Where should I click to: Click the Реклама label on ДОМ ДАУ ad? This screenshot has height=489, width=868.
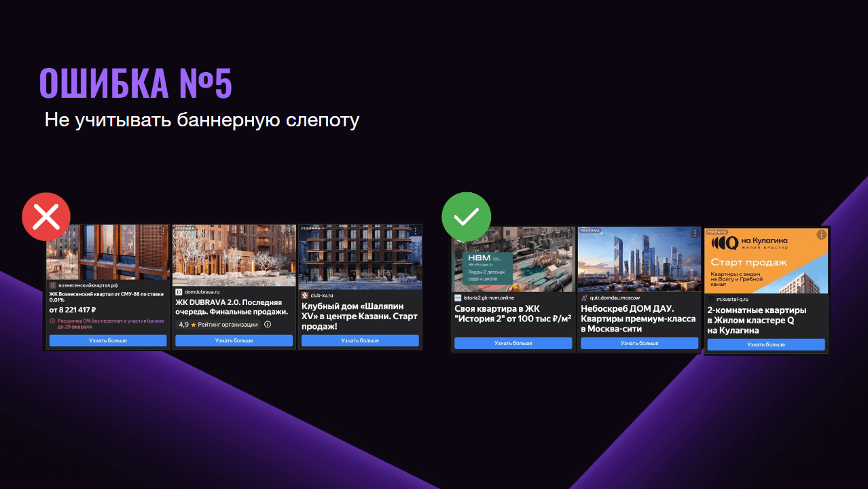(x=590, y=231)
